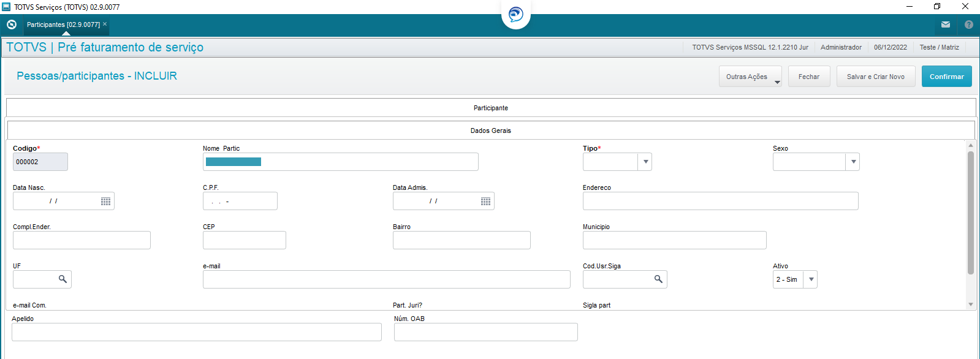This screenshot has height=359, width=980.
Task: Click the Fechar button
Action: click(809, 77)
